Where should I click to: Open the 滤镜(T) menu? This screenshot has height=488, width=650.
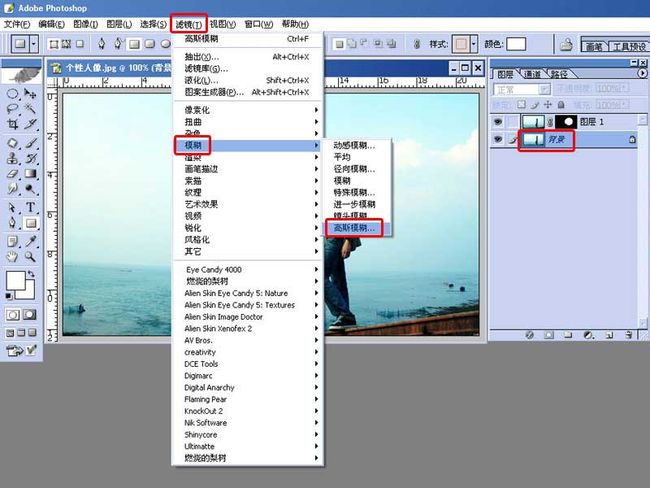[189, 24]
